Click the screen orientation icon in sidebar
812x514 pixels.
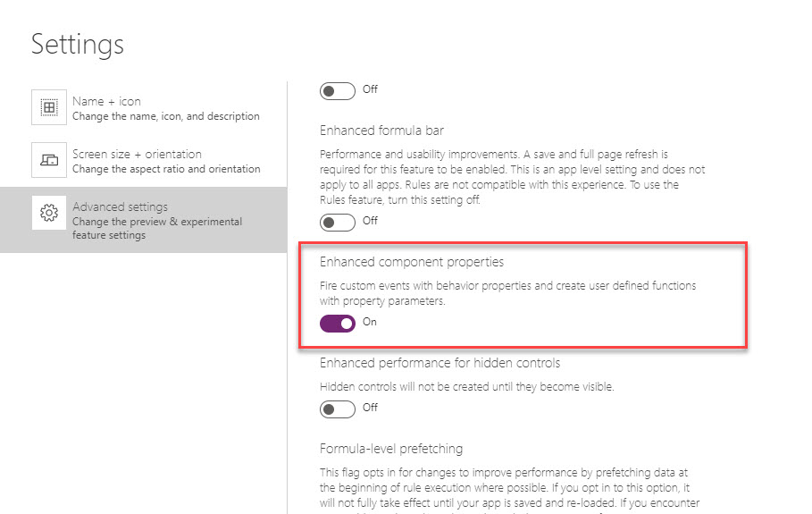tap(49, 160)
